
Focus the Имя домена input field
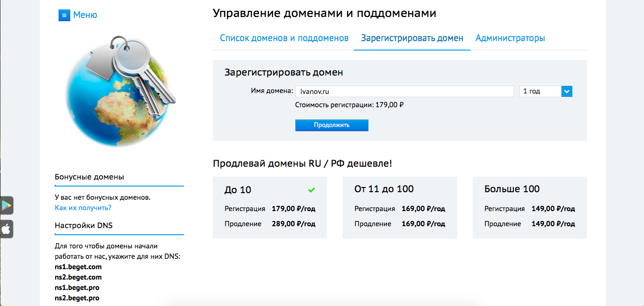click(x=404, y=92)
